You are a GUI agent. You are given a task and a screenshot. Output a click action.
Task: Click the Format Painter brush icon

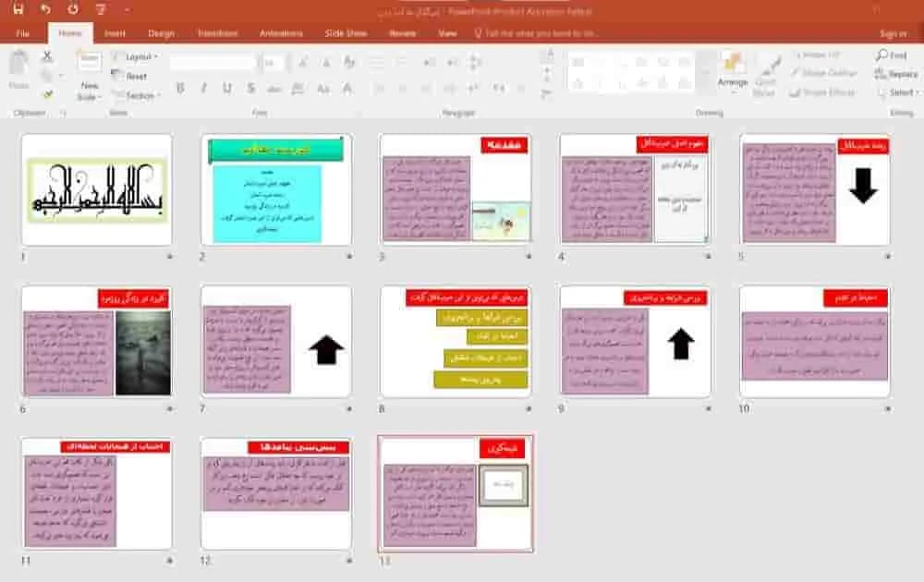47,94
